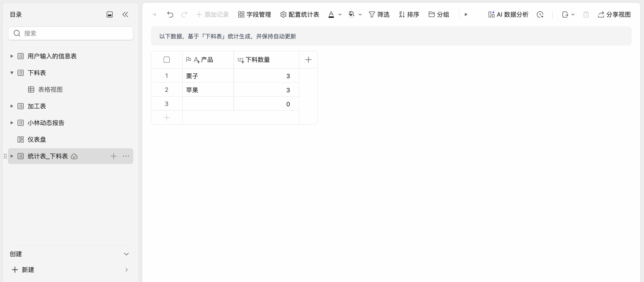Click the search magnifier icon
644x282 pixels.
[x=17, y=33]
